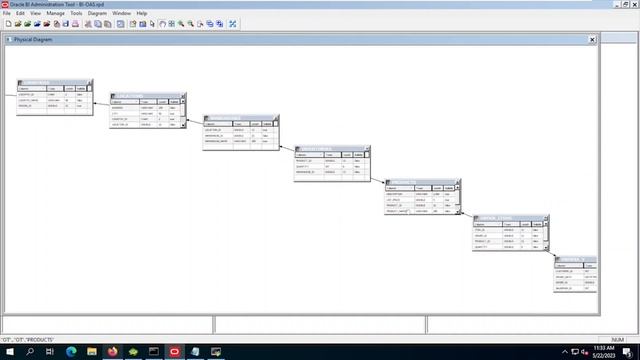Open File Explorer from the taskbar

click(92, 351)
